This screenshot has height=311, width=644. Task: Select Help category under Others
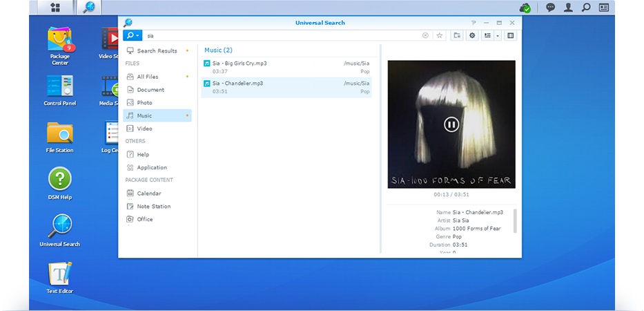click(157, 154)
